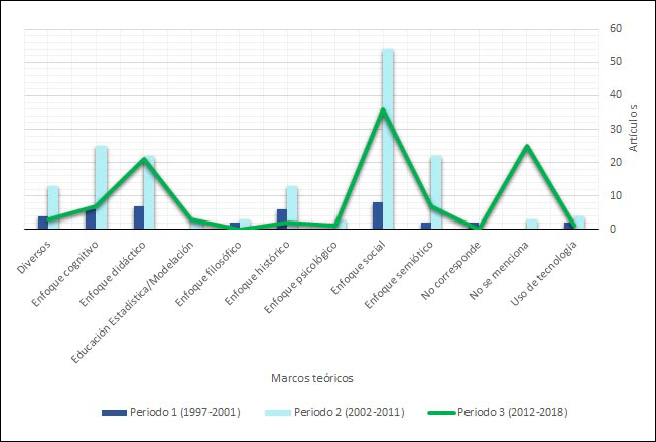Screen dimensions: 656x442
Task: Click the Enfoque histórico category label
Action: coord(259,272)
